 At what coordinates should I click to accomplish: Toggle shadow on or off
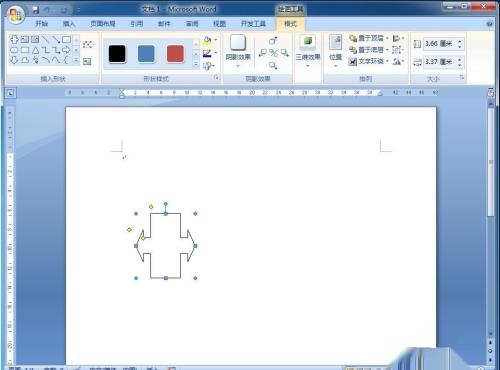[x=273, y=53]
